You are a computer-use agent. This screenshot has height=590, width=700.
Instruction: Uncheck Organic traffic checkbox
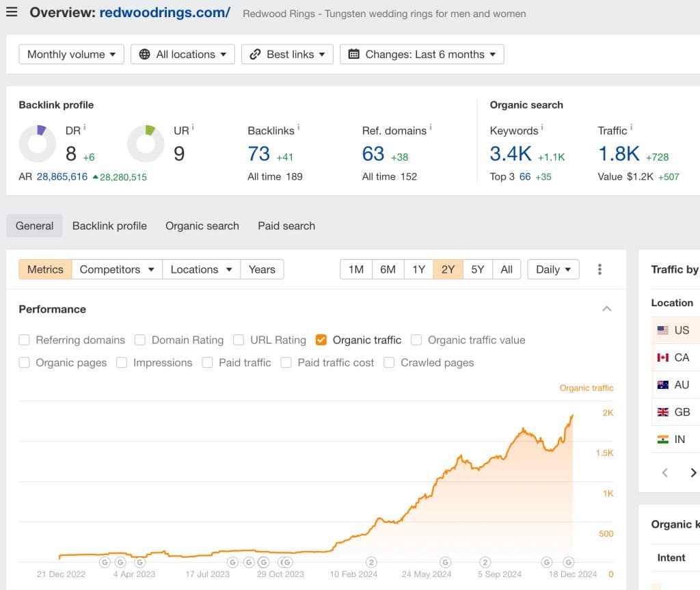pos(321,340)
